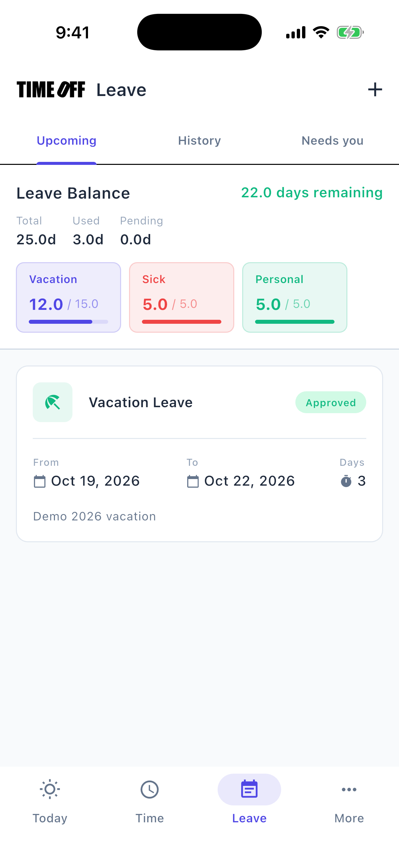This screenshot has height=868, width=399.
Task: Tap the calendar icon beside Oct 19, 2026
Action: pos(39,481)
